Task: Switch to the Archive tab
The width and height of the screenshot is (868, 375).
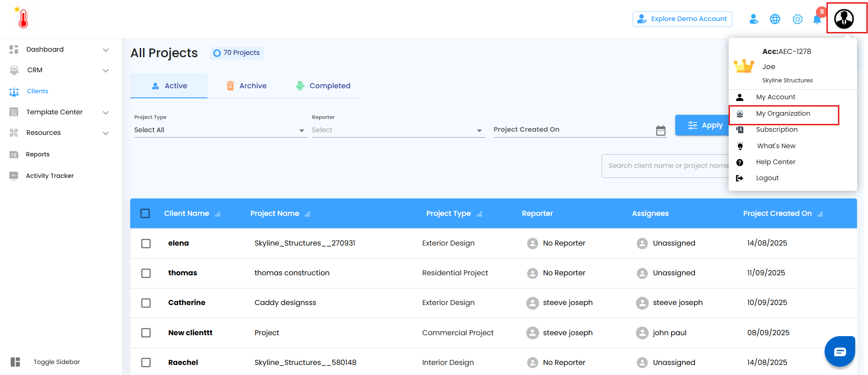Action: [x=247, y=86]
